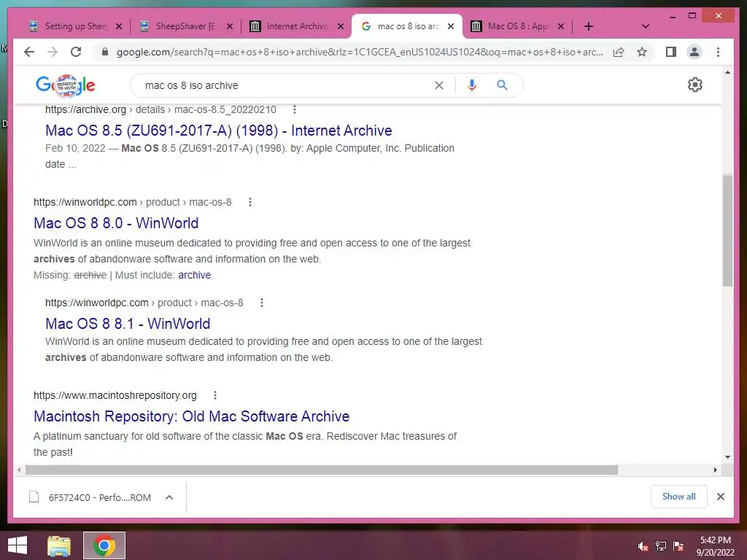The image size is (747, 560).
Task: Open Macintosh Repository software archive link
Action: 192,416
